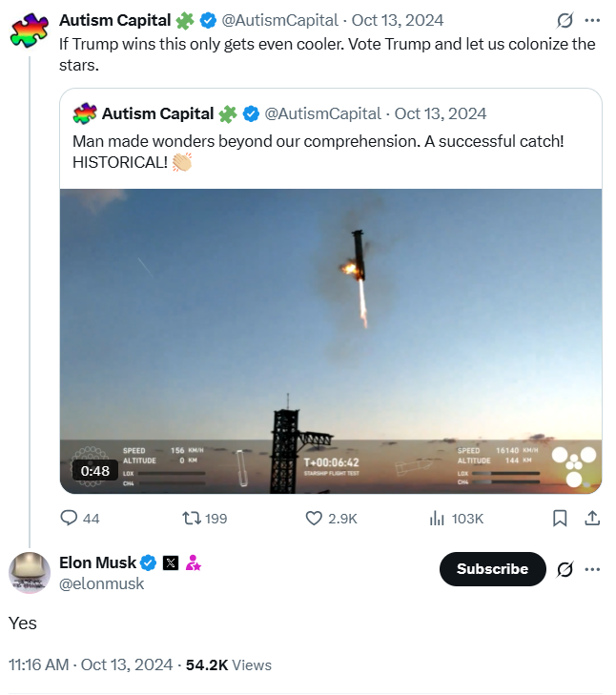Click Elon Musk's X affiliation badge
616x695 pixels.
pos(170,563)
